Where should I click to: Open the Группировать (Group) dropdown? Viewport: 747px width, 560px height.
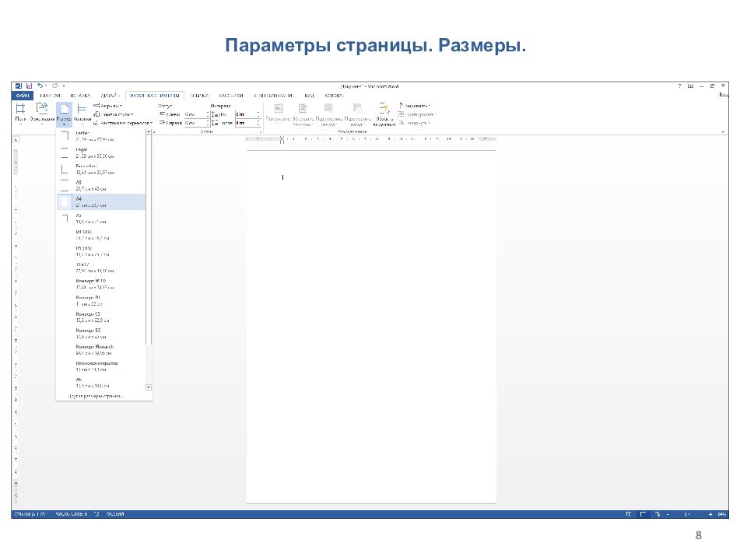click(417, 114)
